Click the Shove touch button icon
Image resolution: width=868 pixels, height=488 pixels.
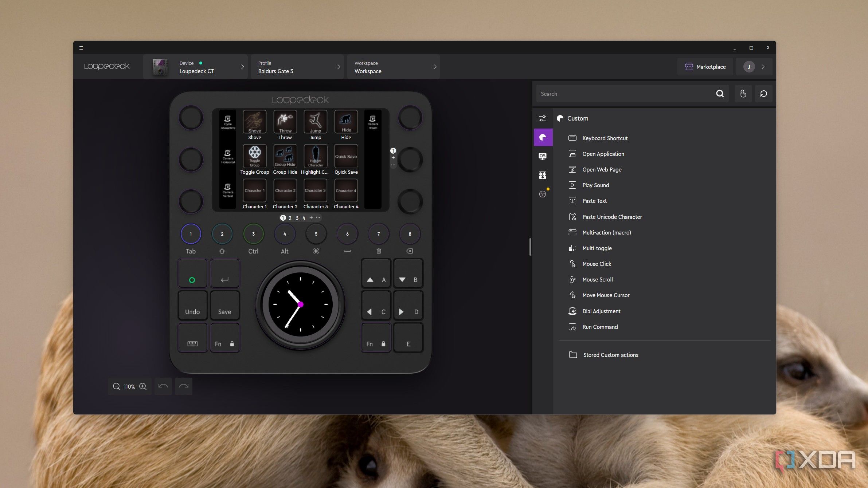point(254,122)
